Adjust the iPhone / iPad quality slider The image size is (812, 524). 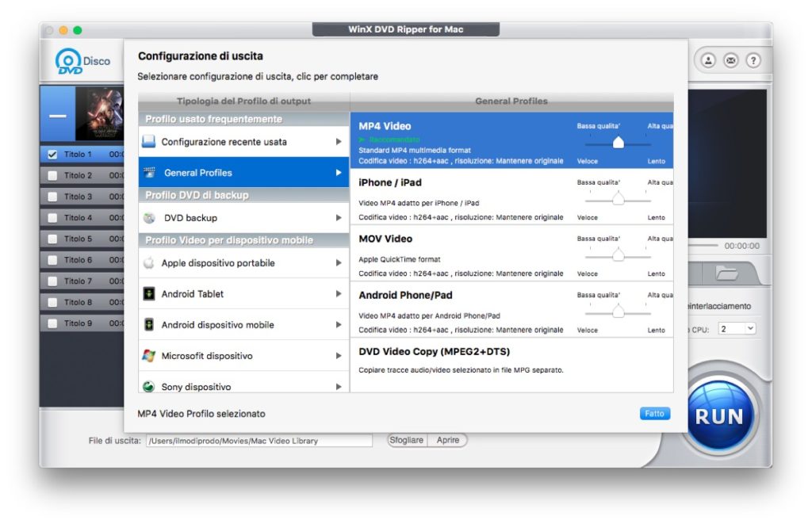tap(618, 199)
